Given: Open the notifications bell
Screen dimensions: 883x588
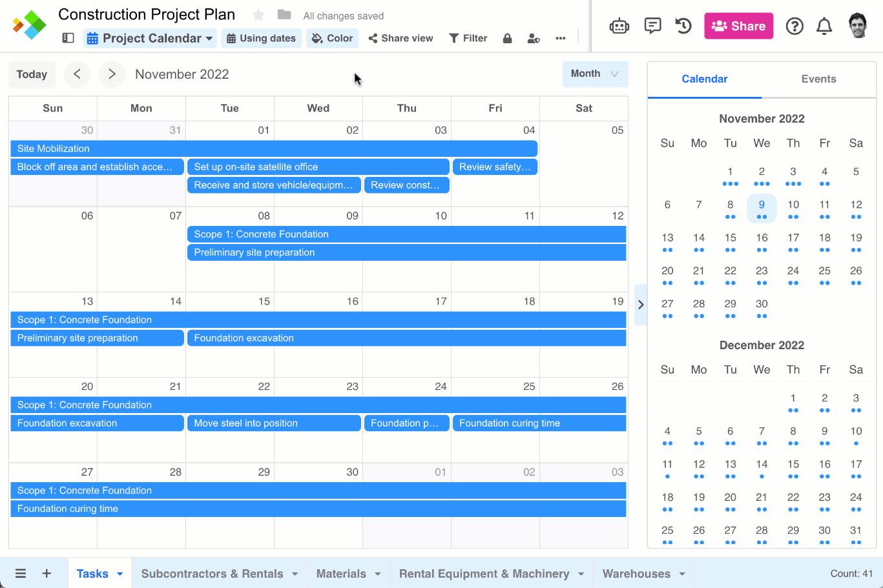Looking at the screenshot, I should [824, 26].
